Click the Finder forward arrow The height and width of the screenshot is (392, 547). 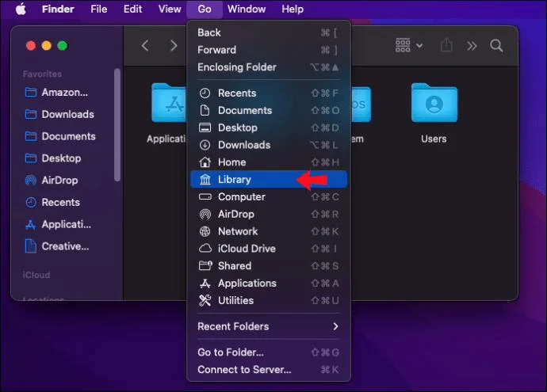coord(174,46)
